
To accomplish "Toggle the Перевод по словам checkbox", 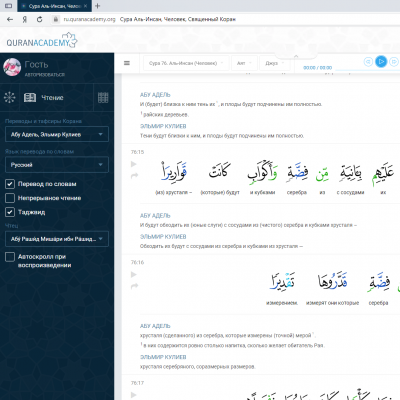I will [10, 184].
